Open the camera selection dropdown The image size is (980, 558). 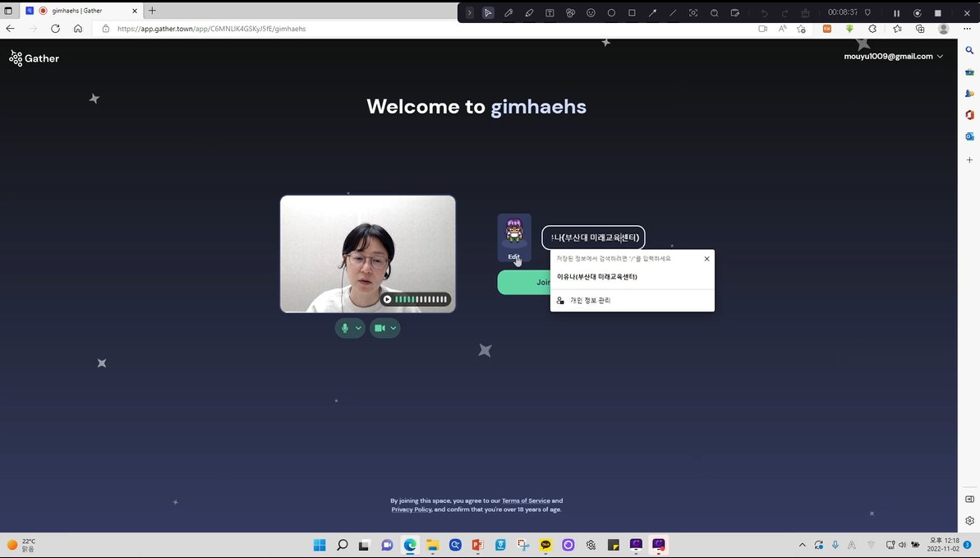coord(393,328)
